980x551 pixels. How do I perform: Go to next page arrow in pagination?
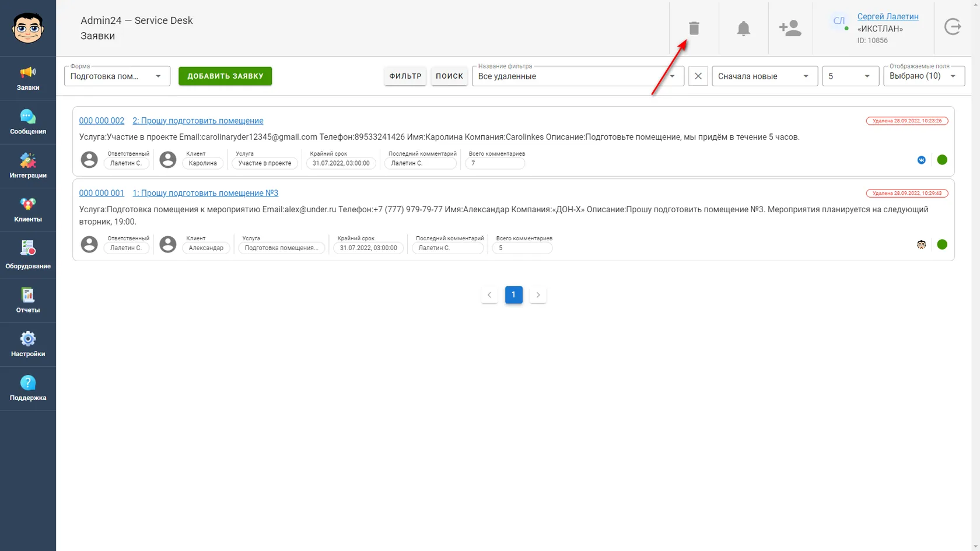(538, 295)
